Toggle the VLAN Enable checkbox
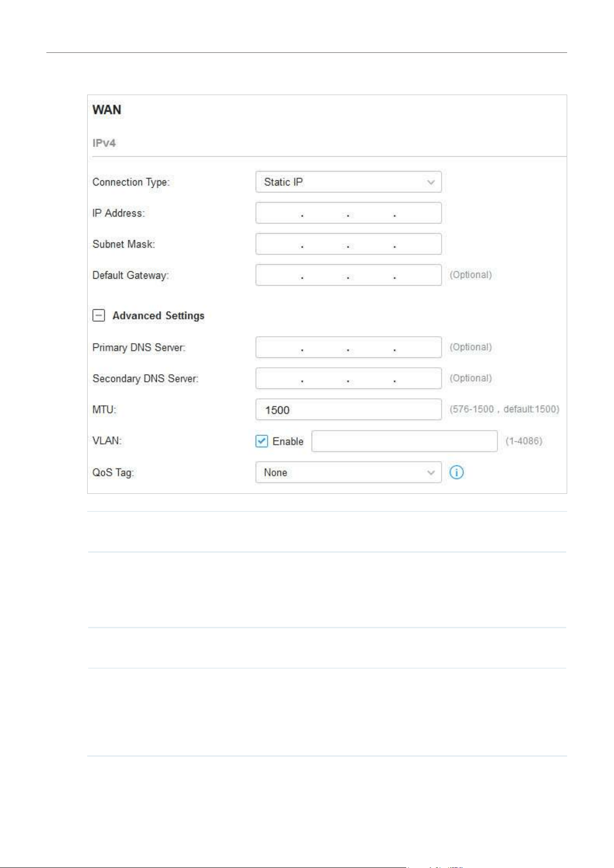The image size is (614, 868). click(262, 441)
